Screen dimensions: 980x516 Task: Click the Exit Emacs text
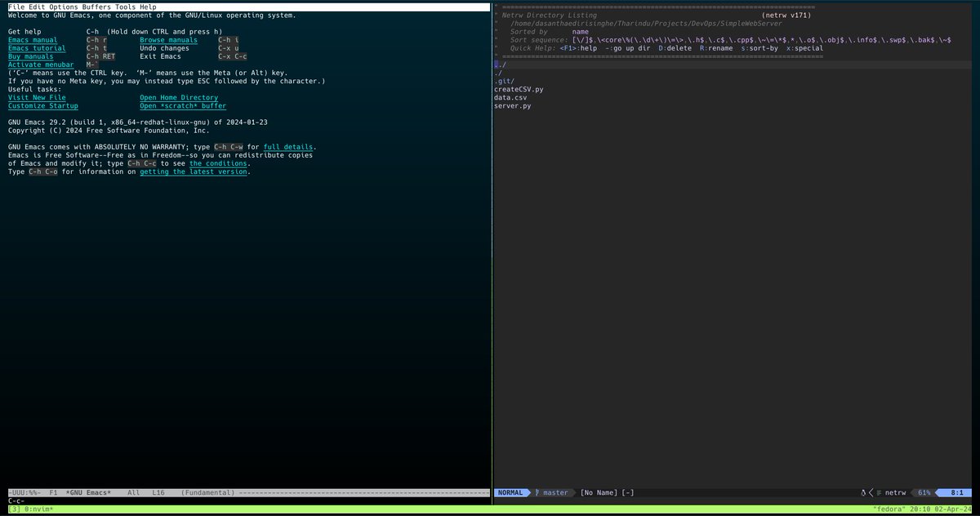(160, 56)
